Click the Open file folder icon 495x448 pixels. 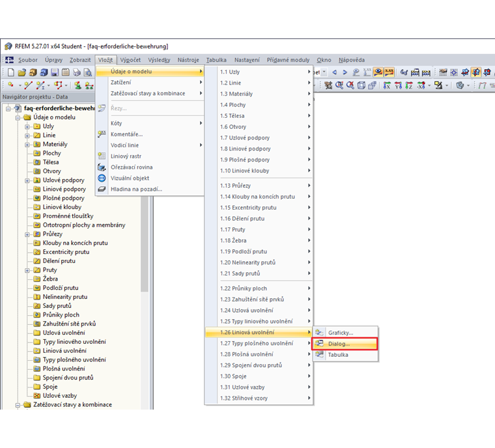pos(21,72)
